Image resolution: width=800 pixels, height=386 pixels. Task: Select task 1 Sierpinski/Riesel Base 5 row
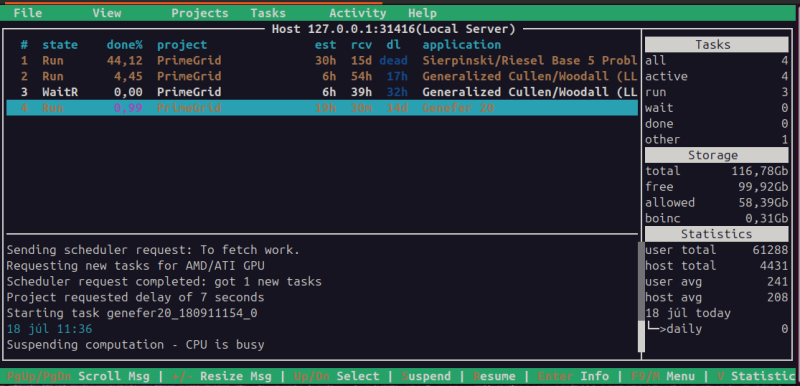322,61
